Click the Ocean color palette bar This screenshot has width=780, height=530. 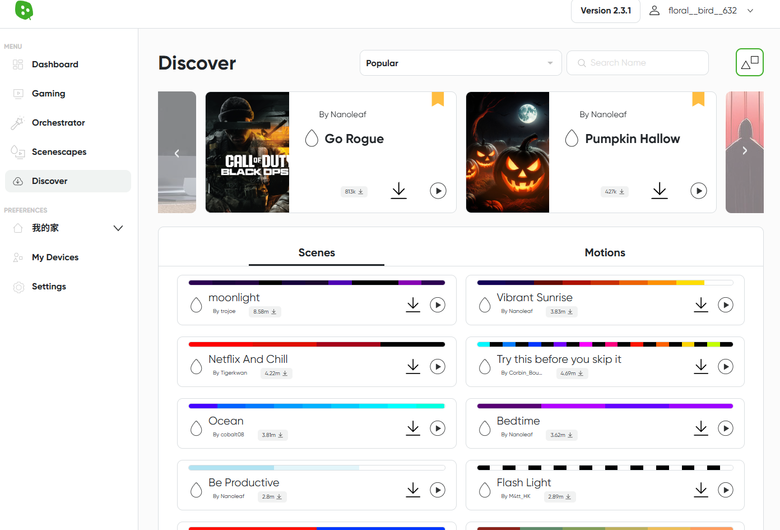pyautogui.click(x=316, y=406)
